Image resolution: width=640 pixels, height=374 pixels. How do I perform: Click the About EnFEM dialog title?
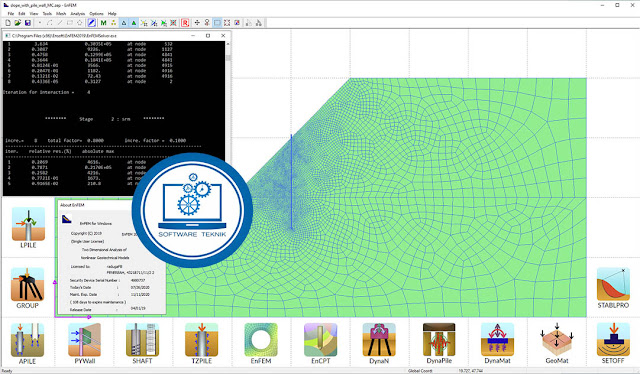(x=72, y=205)
